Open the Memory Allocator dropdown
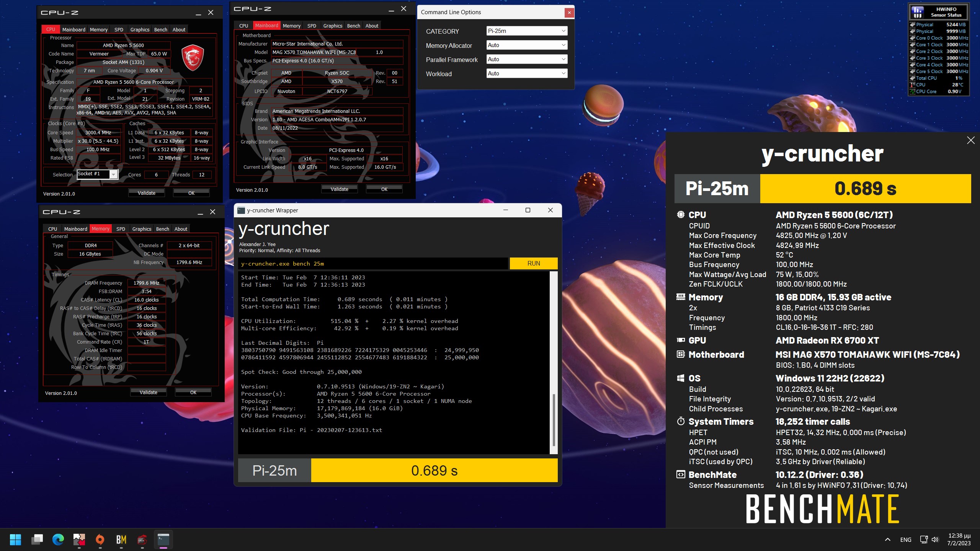980x551 pixels. 527,45
